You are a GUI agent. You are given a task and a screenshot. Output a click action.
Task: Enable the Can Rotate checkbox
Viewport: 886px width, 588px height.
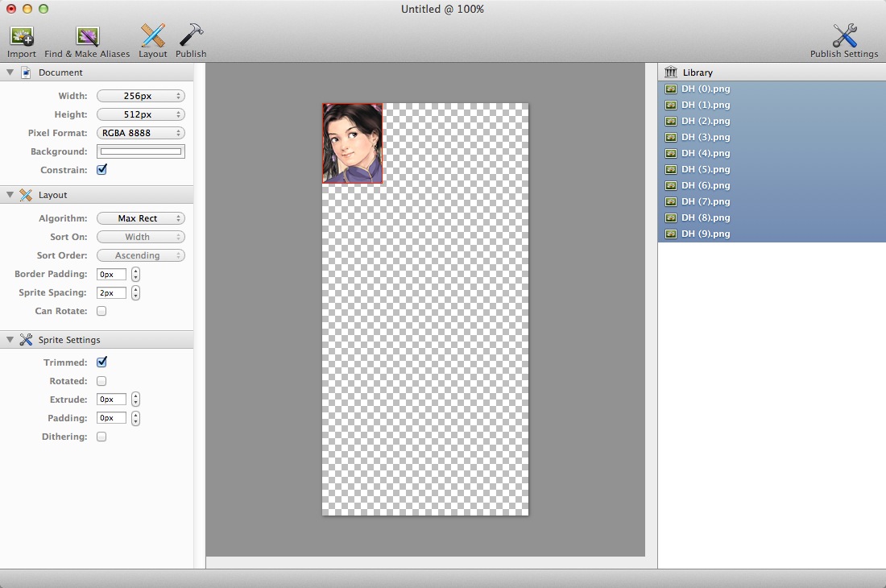(101, 311)
